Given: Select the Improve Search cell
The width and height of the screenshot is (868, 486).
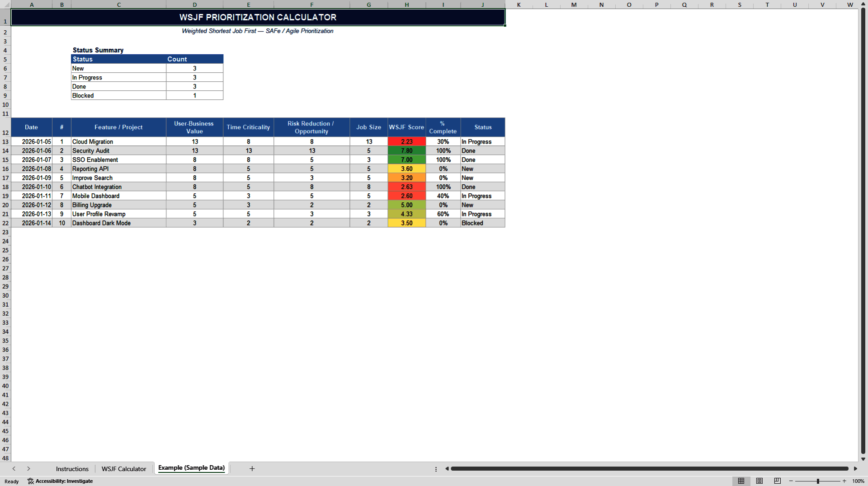Looking at the screenshot, I should click(x=118, y=178).
